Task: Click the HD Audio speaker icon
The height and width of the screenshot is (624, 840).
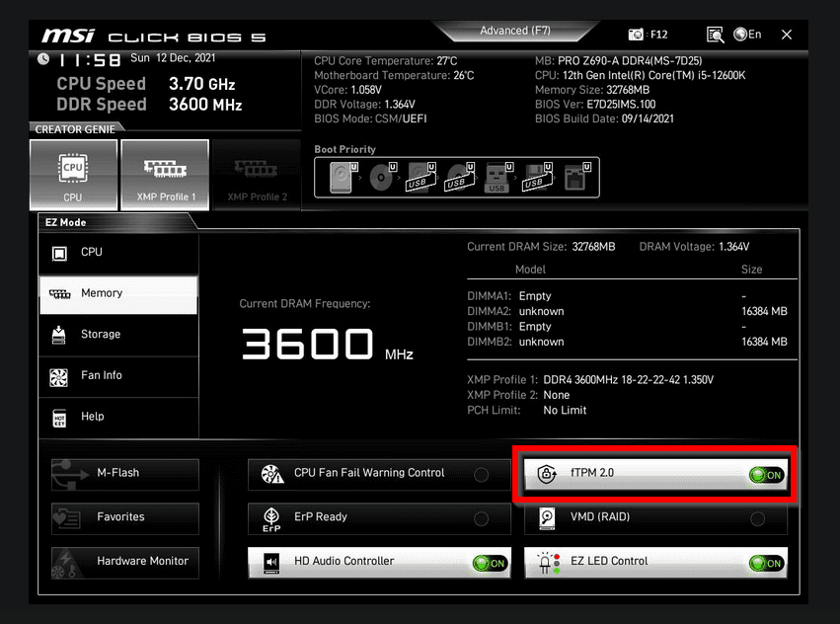Action: (x=271, y=563)
